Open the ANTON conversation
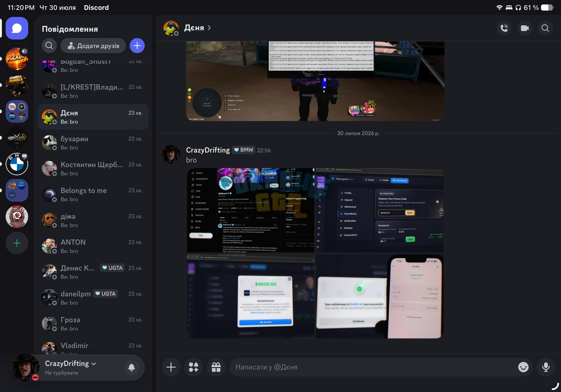The image size is (561, 392). click(x=93, y=246)
